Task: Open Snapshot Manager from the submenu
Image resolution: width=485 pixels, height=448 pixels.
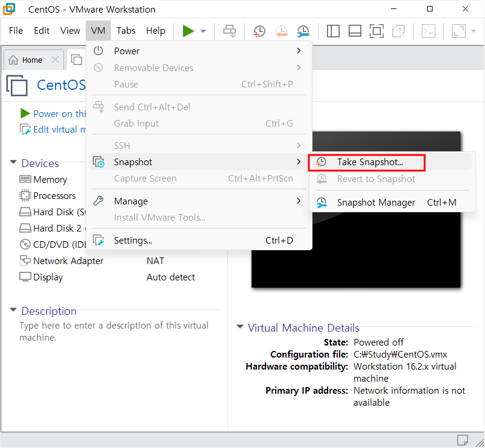Action: (x=392, y=203)
